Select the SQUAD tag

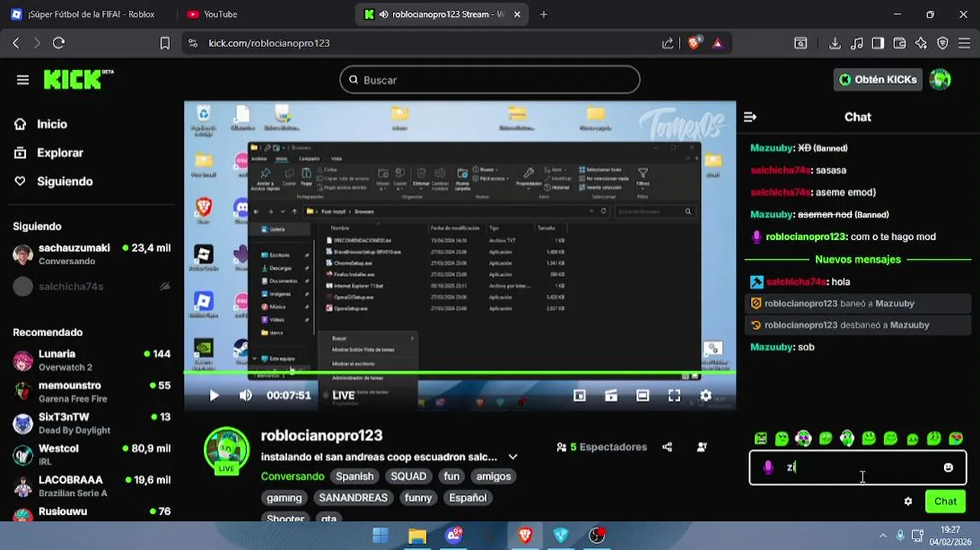pyautogui.click(x=408, y=476)
